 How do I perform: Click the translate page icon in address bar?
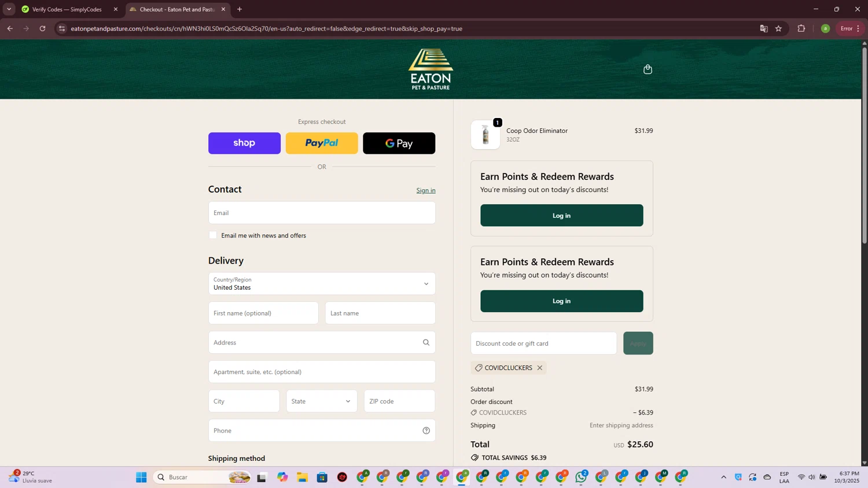pyautogui.click(x=763, y=28)
